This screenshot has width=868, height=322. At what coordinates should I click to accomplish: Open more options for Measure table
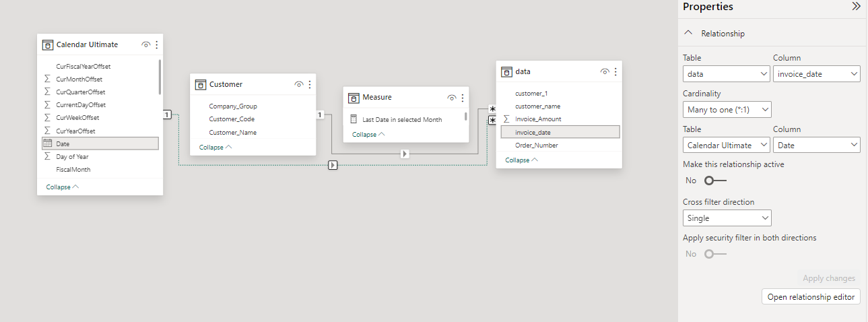click(463, 98)
